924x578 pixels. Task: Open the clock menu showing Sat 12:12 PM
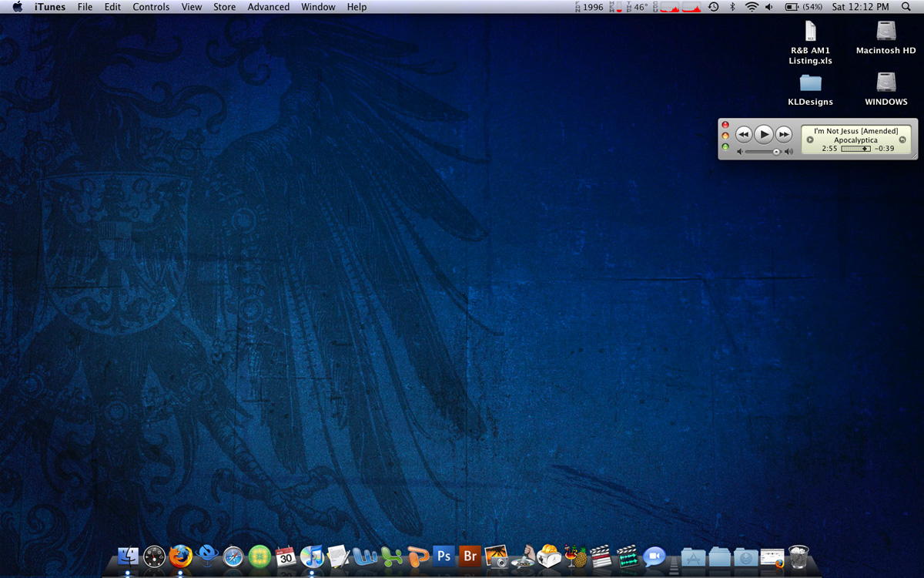point(860,7)
